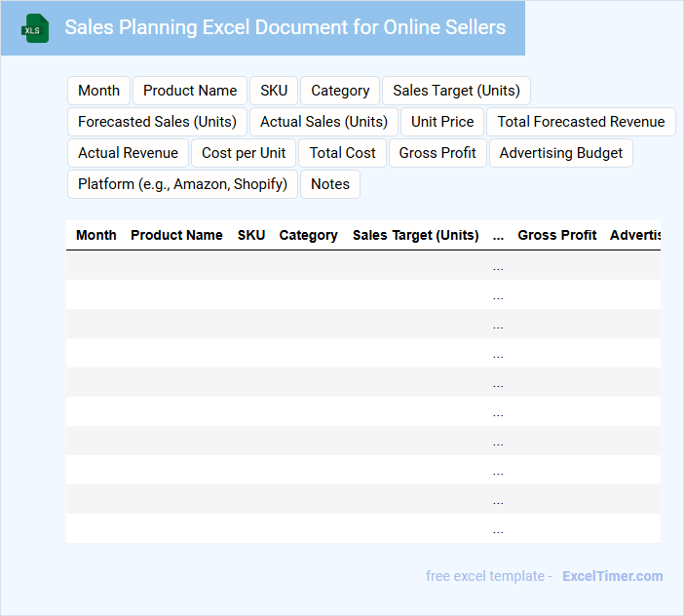The image size is (684, 616).
Task: Pick the Unit Price tag
Action: pos(442,122)
